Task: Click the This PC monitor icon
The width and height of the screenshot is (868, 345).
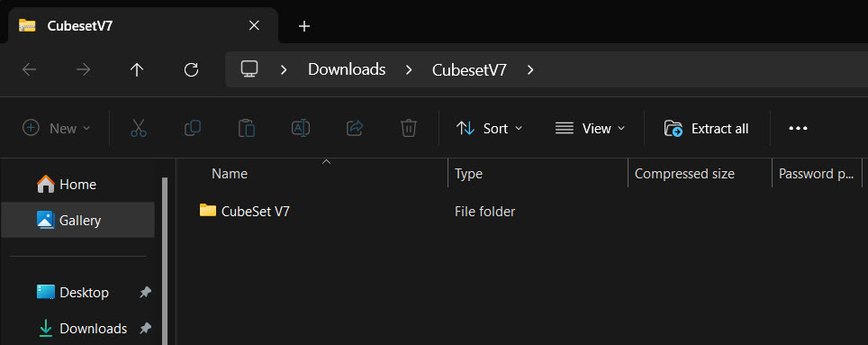Action: tap(249, 69)
